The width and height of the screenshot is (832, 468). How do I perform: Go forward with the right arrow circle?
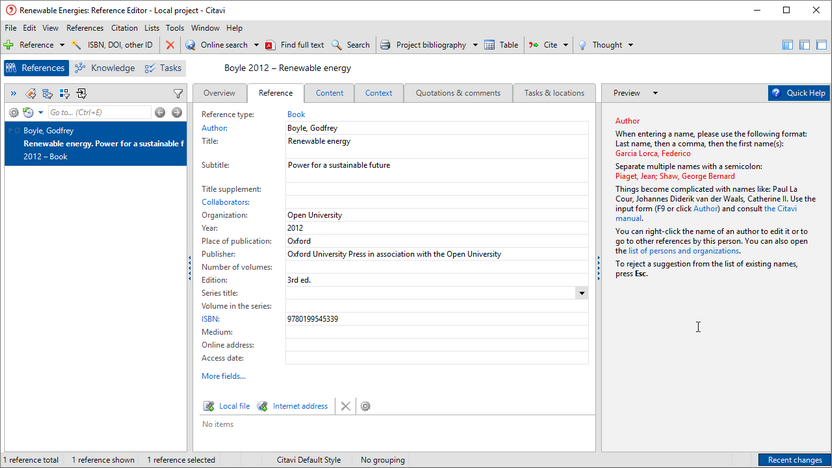(x=177, y=112)
